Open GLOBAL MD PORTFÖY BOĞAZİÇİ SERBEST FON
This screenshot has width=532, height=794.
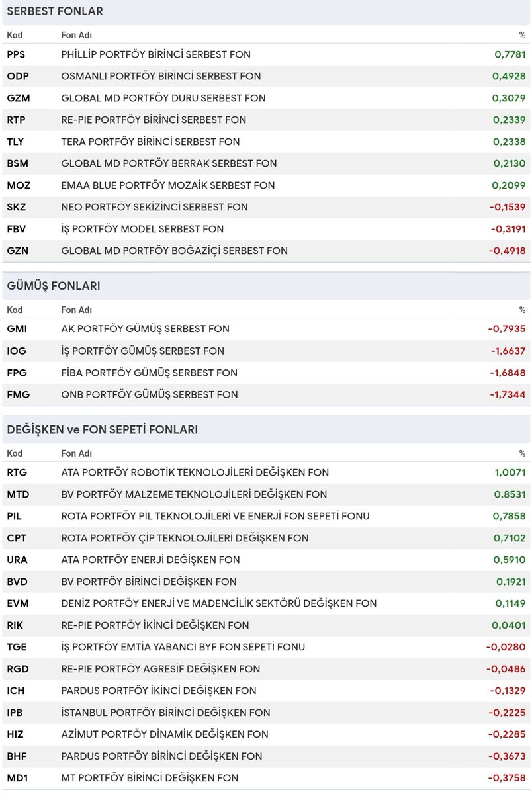[x=175, y=251]
